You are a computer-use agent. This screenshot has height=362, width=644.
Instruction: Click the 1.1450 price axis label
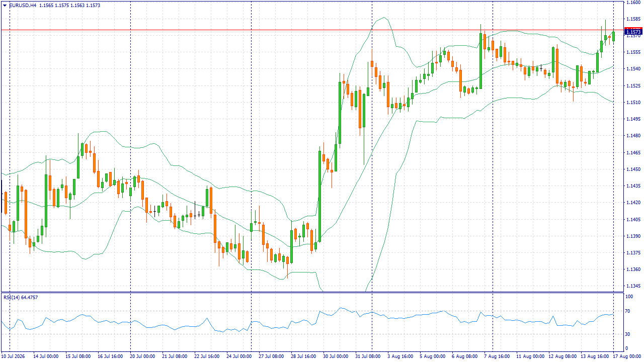[x=633, y=169]
